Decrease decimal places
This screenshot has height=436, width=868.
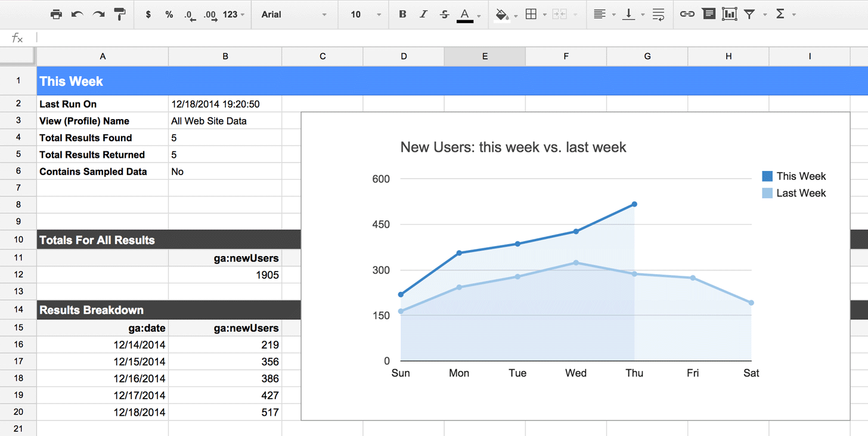coord(190,14)
